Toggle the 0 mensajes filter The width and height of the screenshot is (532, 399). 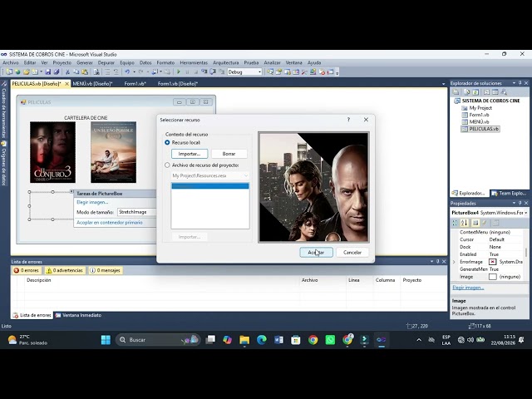pos(106,270)
